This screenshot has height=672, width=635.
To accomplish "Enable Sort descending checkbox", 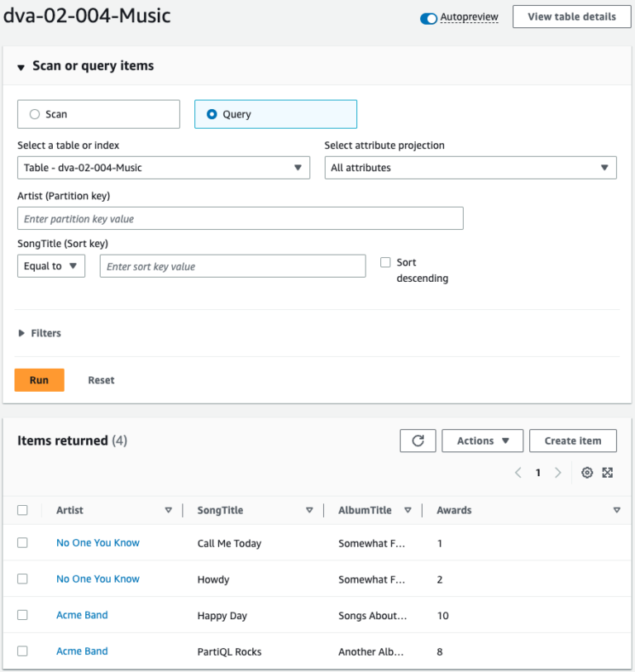I will tap(385, 262).
